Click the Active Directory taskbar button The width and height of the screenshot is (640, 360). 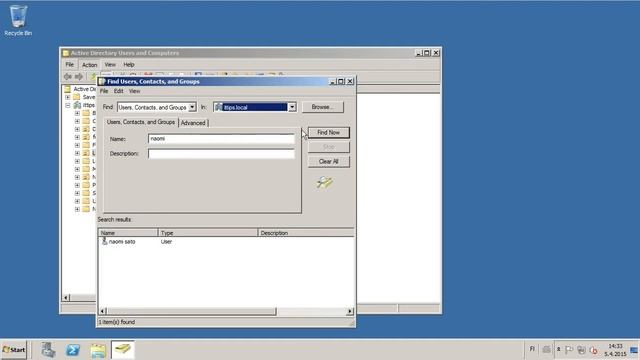pyautogui.click(x=122, y=350)
